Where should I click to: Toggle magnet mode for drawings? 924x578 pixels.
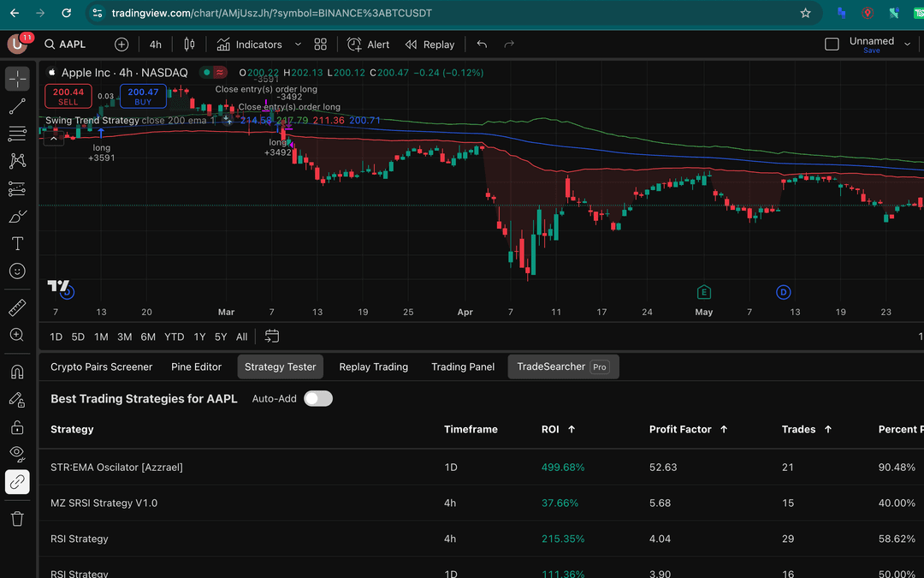pos(17,372)
